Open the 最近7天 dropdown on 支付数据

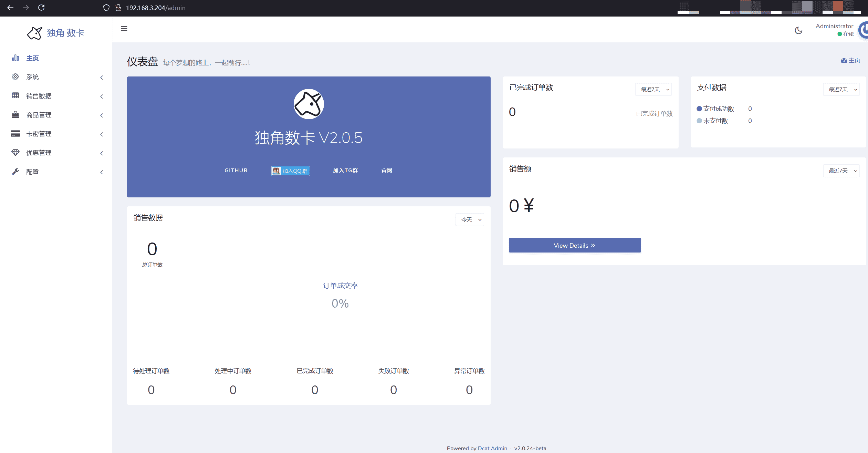click(x=841, y=89)
